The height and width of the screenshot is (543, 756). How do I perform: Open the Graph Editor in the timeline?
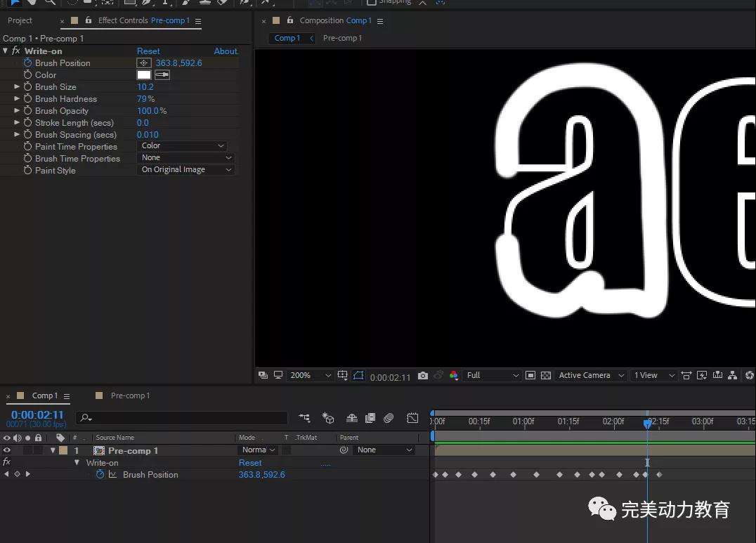pyautogui.click(x=412, y=418)
